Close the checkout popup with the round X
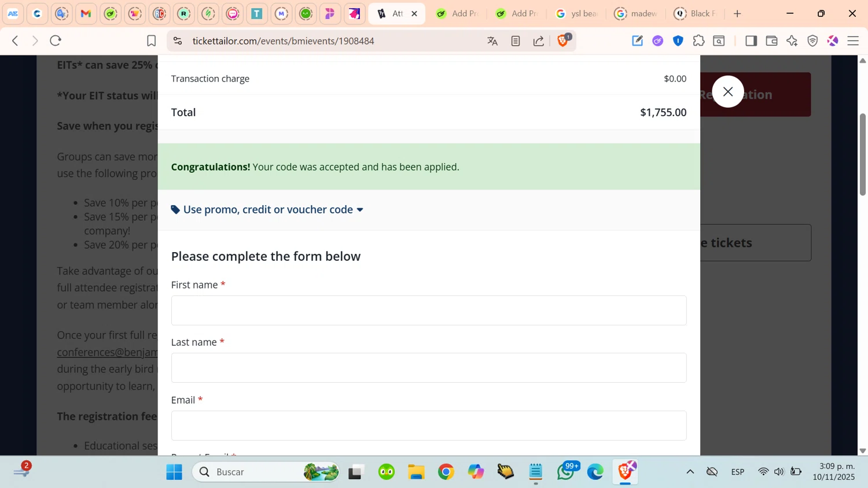 coord(728,91)
